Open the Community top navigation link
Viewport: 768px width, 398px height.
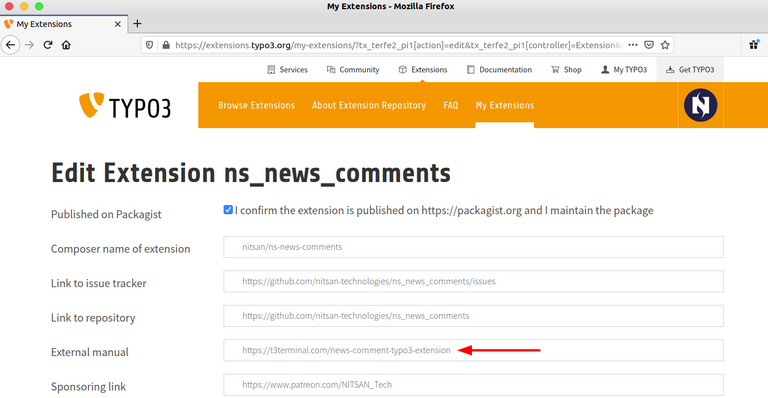click(353, 70)
